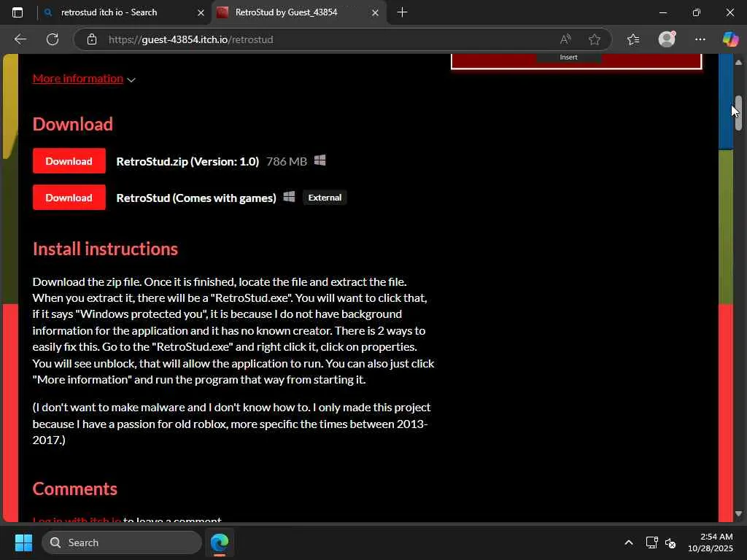
Task: Click the scrollbar down arrow
Action: 738,514
